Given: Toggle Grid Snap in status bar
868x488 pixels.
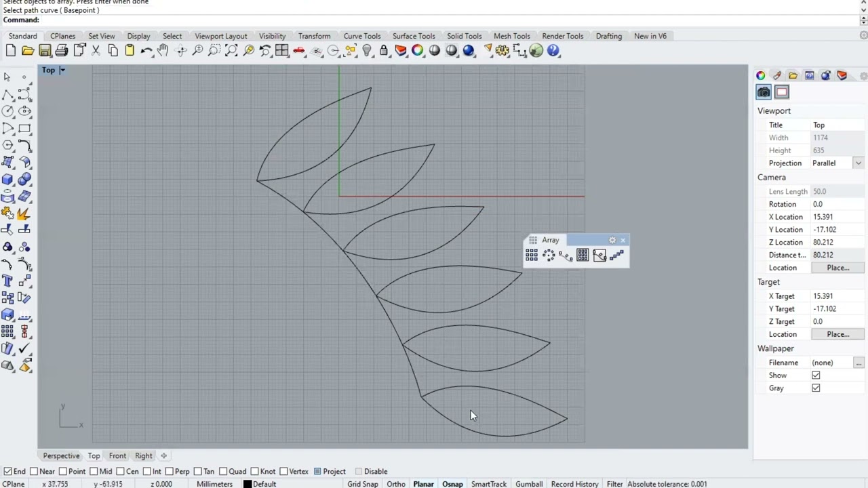Looking at the screenshot, I should click(x=363, y=484).
